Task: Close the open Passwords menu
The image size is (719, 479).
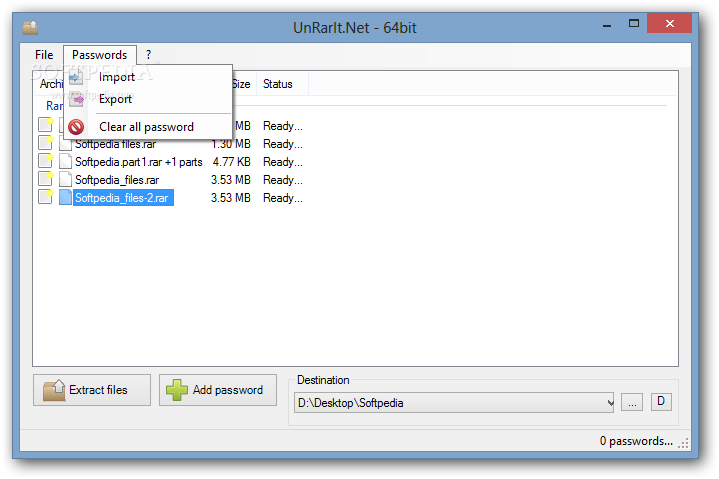Action: (100, 55)
